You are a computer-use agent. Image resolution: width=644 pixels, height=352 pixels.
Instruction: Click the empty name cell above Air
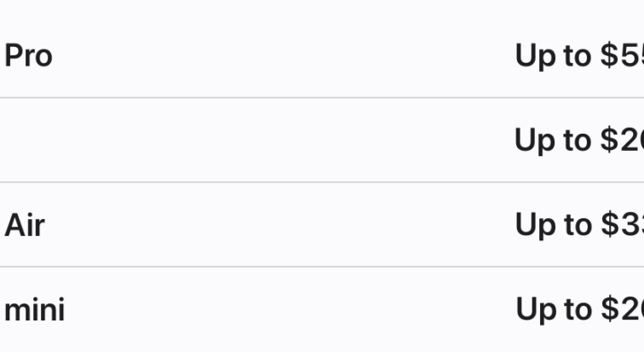[34, 141]
